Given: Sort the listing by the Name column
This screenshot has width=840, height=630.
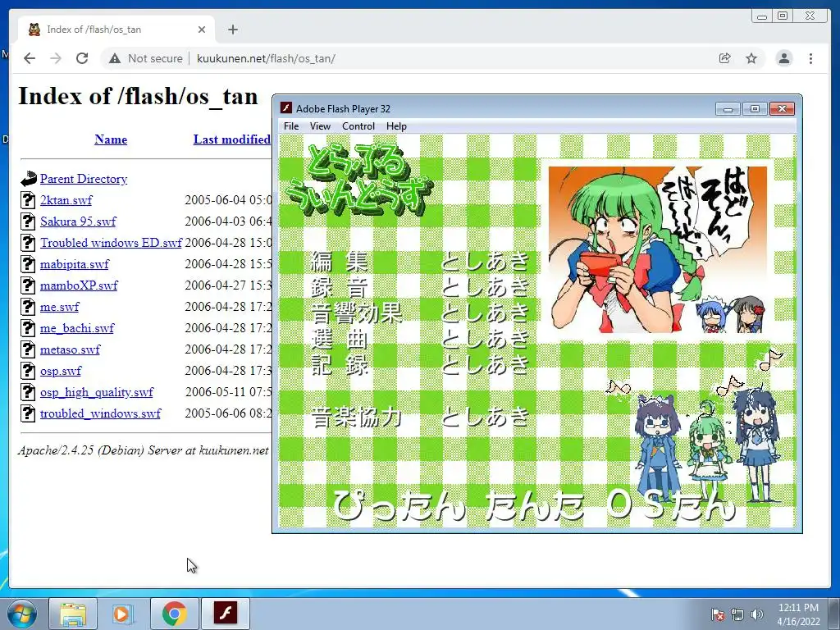Looking at the screenshot, I should [111, 139].
